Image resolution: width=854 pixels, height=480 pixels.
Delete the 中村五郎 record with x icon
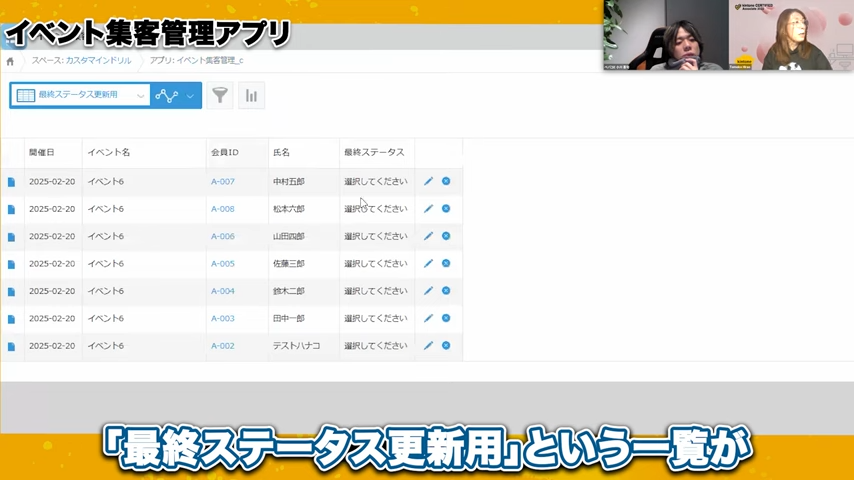point(446,181)
